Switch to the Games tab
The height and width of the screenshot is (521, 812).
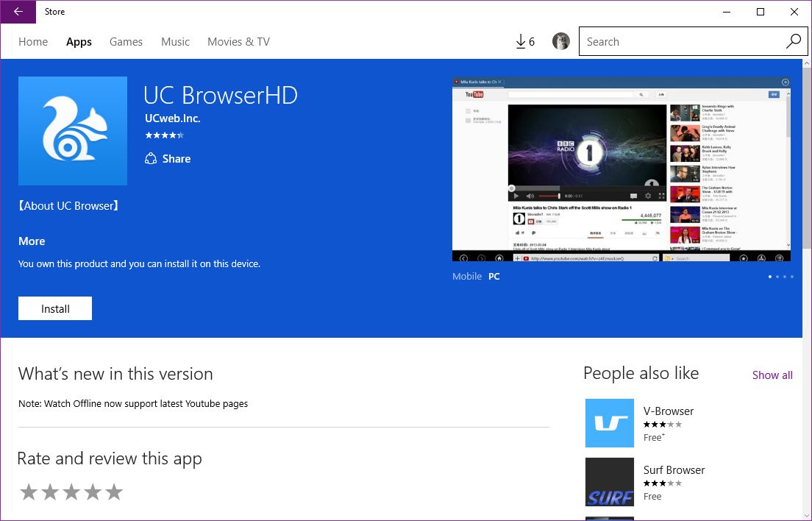click(126, 42)
